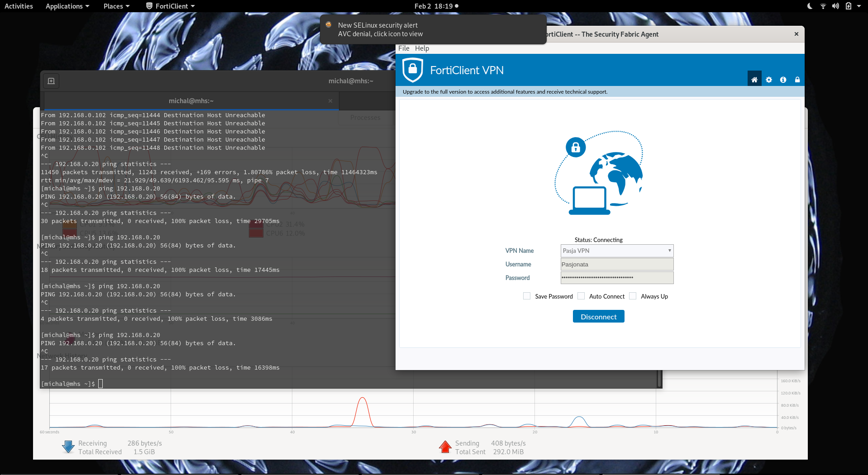Click the "Password" label
The image size is (868, 475).
click(x=517, y=278)
